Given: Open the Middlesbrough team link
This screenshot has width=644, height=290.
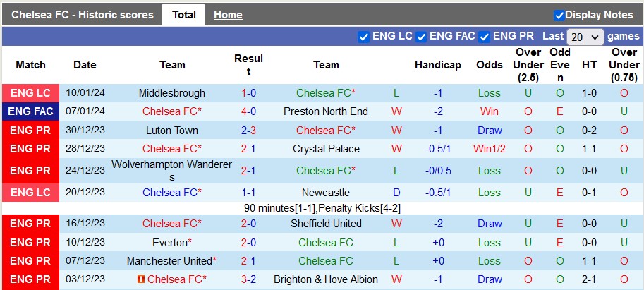Looking at the screenshot, I should [172, 93].
